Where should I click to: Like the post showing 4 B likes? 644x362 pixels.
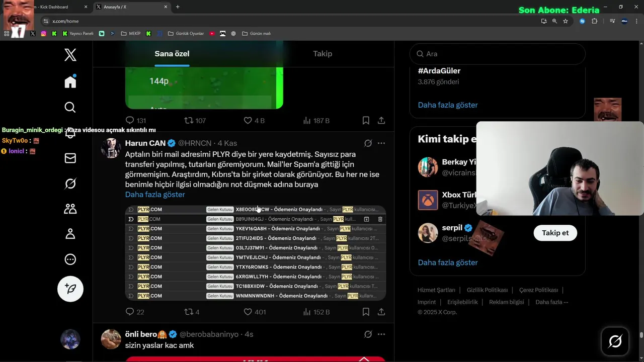(x=254, y=121)
